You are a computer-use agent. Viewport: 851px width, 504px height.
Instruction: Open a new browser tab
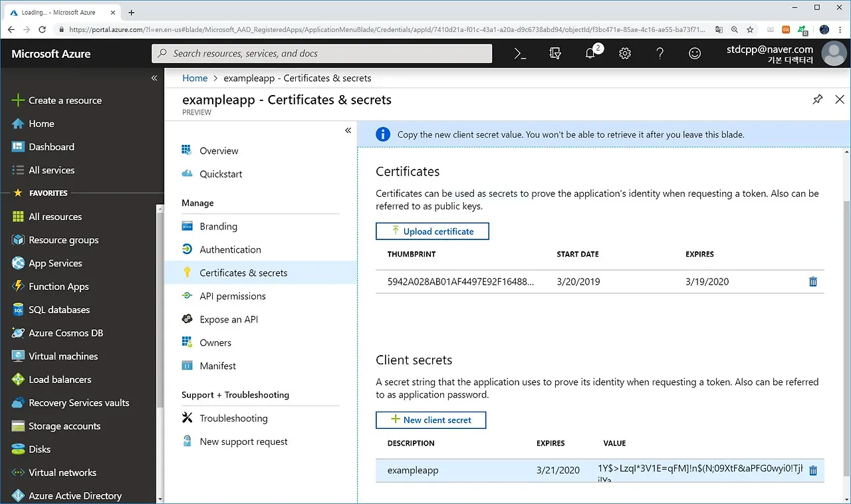coord(131,12)
